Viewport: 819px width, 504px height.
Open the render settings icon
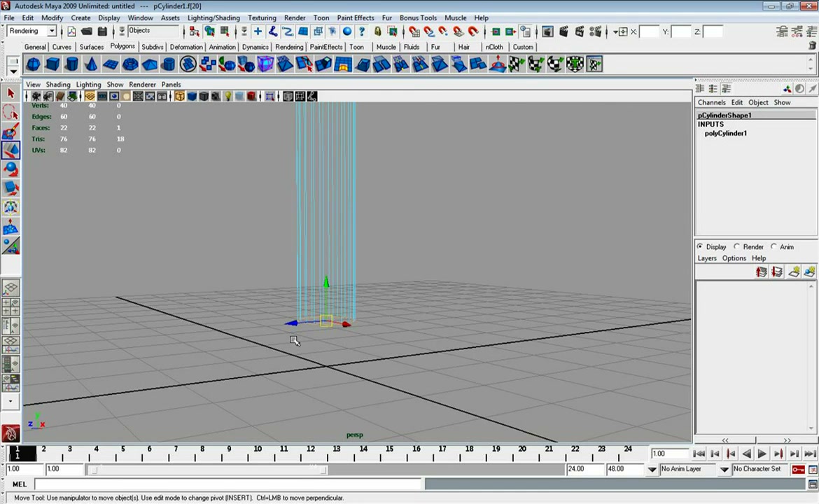pos(596,32)
